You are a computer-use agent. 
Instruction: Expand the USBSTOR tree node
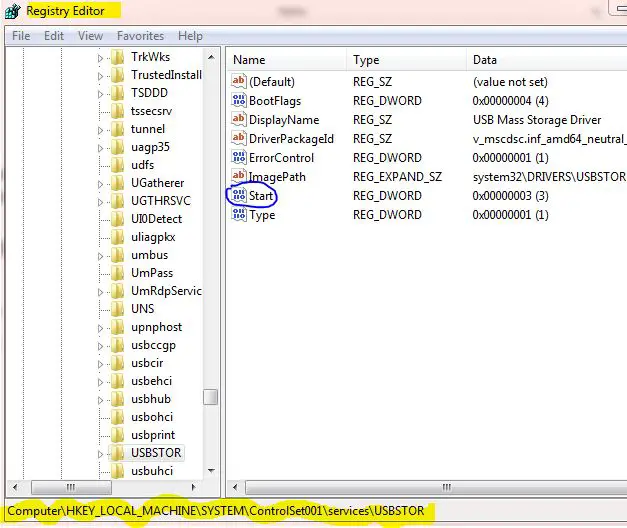pyautogui.click(x=100, y=454)
